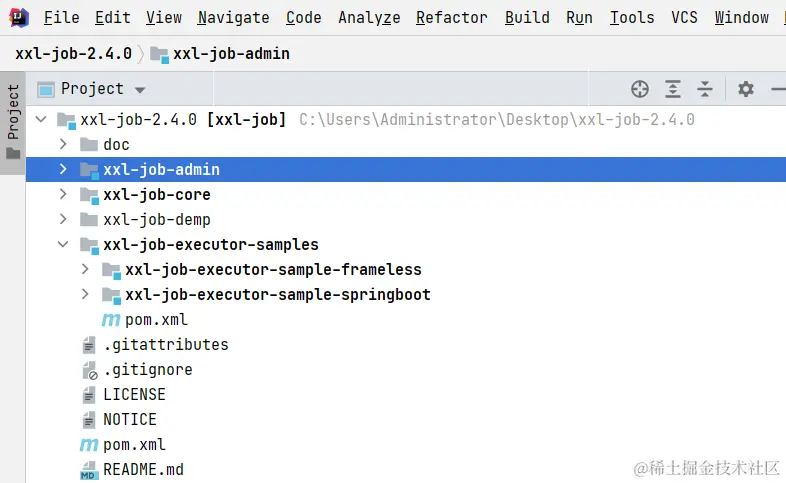Hide the Project panel with minus icon
Screen dimensions: 786x483
(x=778, y=89)
